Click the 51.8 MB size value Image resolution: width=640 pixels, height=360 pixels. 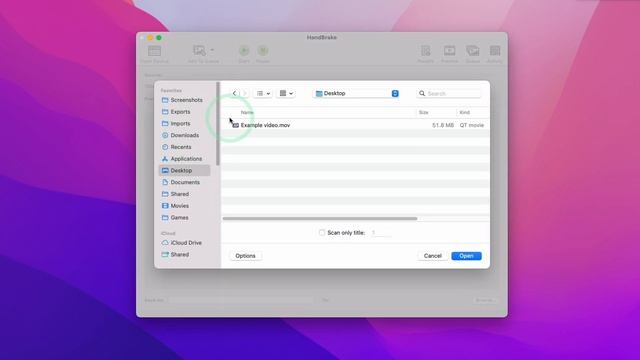pyautogui.click(x=443, y=125)
